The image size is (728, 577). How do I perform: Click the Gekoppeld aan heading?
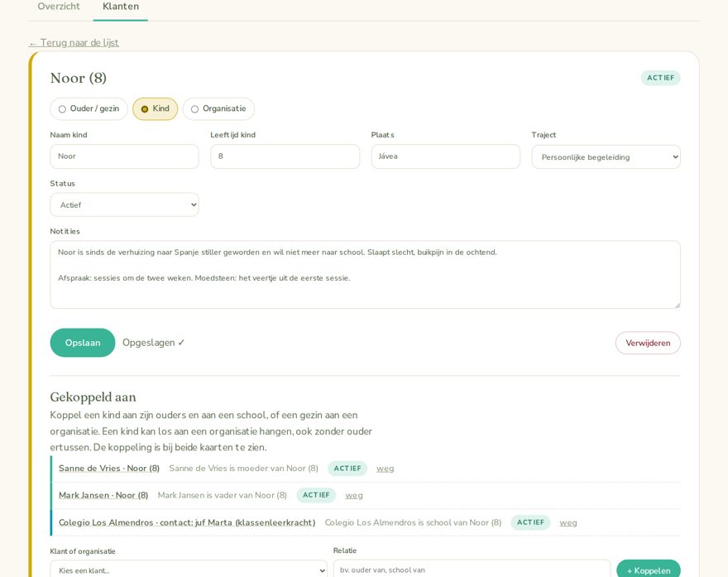93,397
